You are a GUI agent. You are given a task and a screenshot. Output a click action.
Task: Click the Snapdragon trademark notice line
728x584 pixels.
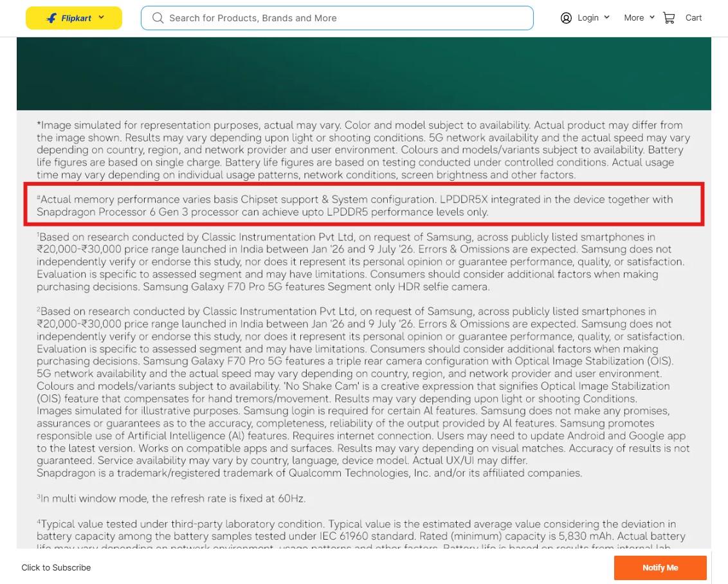tap(309, 473)
